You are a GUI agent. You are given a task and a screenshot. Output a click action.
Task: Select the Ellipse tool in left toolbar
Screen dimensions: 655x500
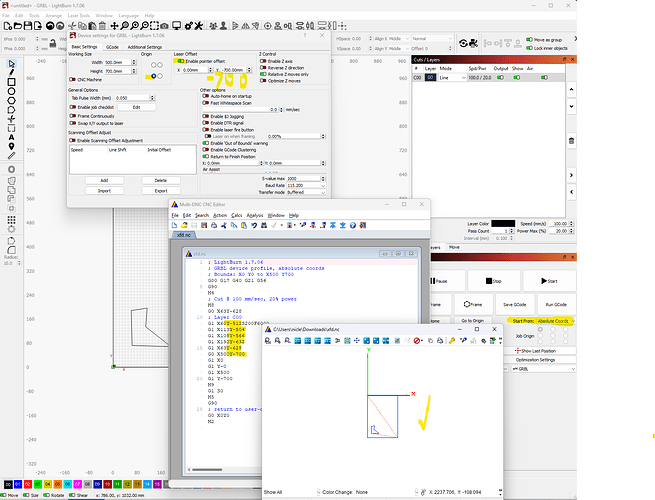pos(11,91)
